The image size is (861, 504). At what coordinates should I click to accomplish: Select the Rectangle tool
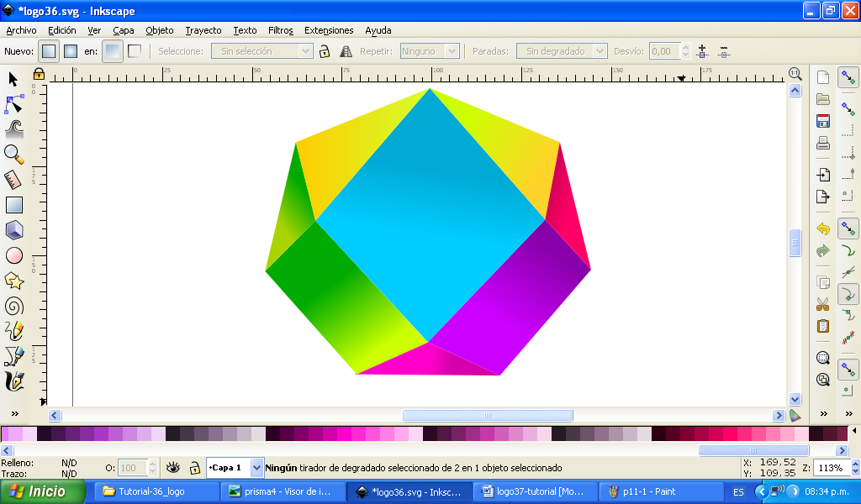click(13, 205)
